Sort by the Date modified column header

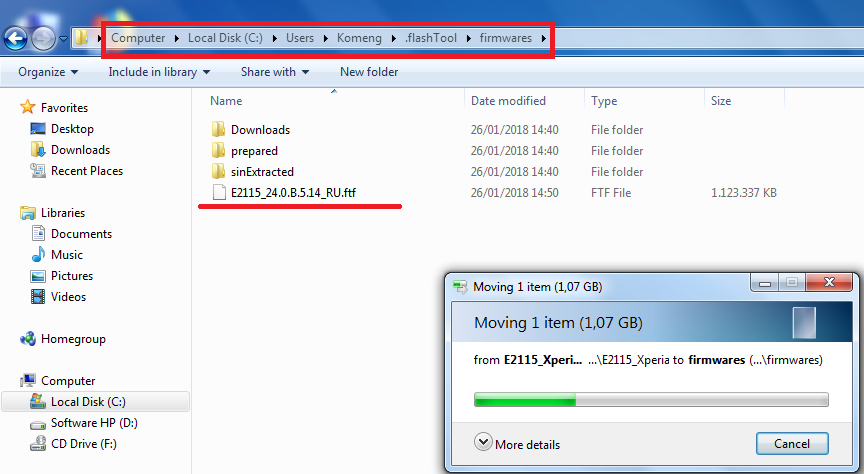[x=508, y=101]
